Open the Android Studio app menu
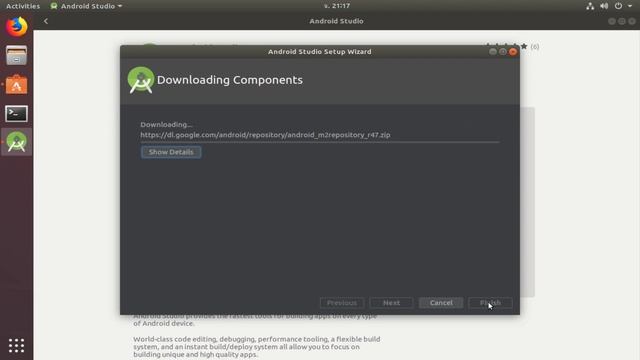This screenshot has height=360, width=640. (86, 6)
